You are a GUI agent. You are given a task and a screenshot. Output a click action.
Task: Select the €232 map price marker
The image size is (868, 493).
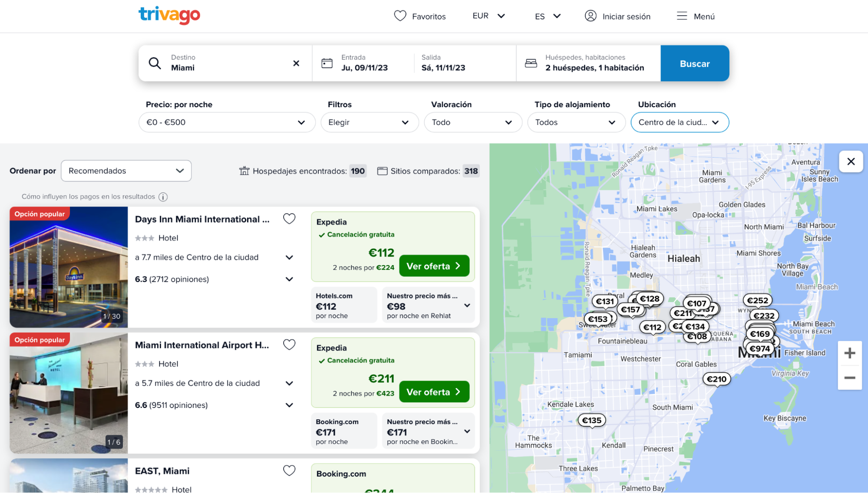[x=764, y=316]
